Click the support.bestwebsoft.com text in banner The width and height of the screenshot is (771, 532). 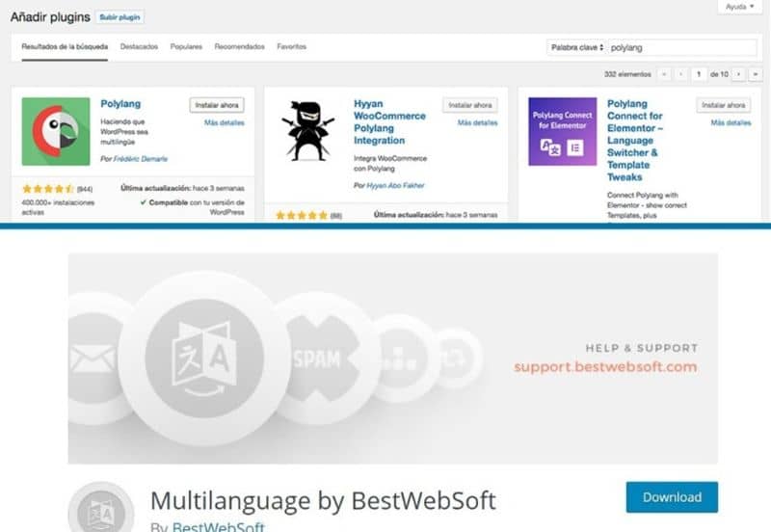pos(605,367)
